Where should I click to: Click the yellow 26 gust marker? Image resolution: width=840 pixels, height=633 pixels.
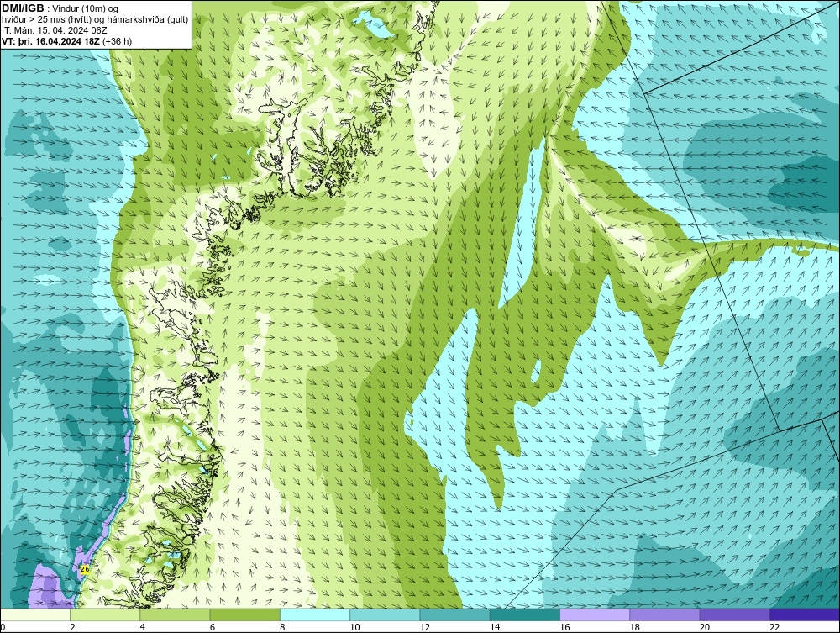pos(84,569)
